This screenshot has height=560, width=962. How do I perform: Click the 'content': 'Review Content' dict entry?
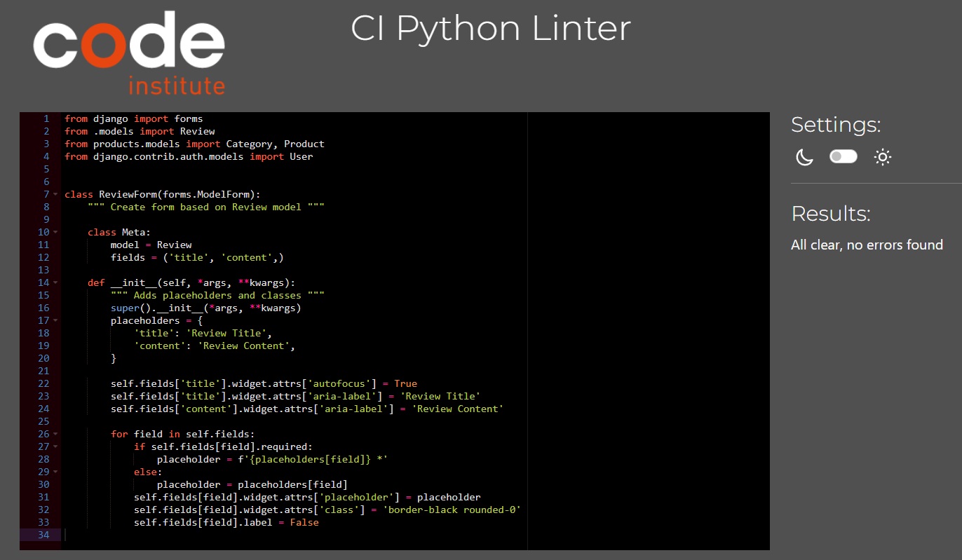(215, 346)
